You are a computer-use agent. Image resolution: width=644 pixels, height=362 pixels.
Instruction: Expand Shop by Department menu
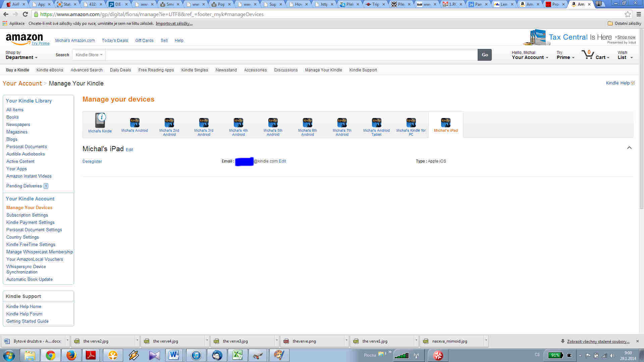tap(21, 55)
